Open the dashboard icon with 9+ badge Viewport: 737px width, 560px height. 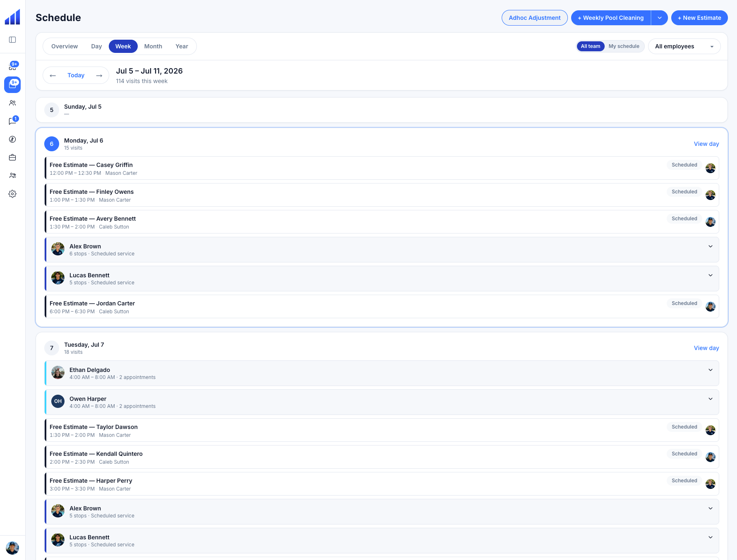(x=12, y=67)
